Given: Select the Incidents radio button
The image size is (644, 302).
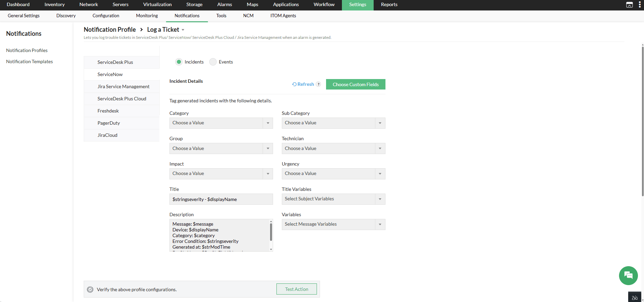Looking at the screenshot, I should point(179,62).
